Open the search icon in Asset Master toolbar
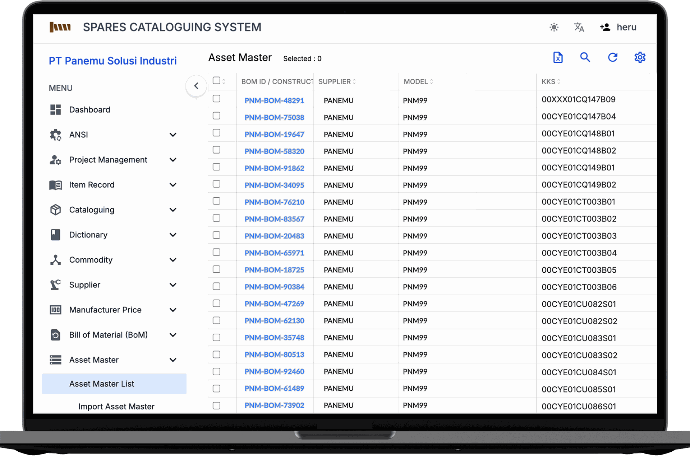The height and width of the screenshot is (456, 690). coord(585,58)
